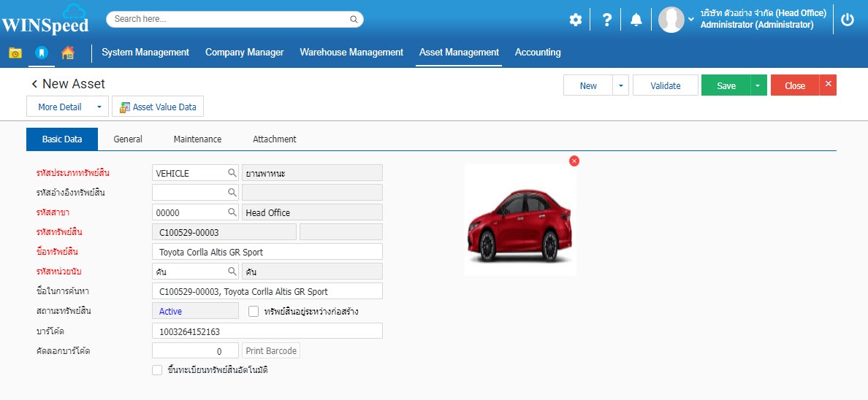868x400 pixels.
Task: Toggle ทรัพย์สินอยู่ระหว่างก่อสร้าง checkbox
Action: tap(254, 311)
